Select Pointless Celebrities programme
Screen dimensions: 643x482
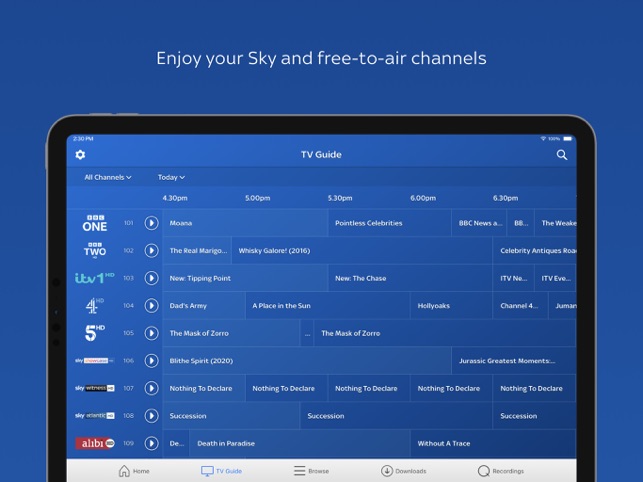click(x=390, y=223)
